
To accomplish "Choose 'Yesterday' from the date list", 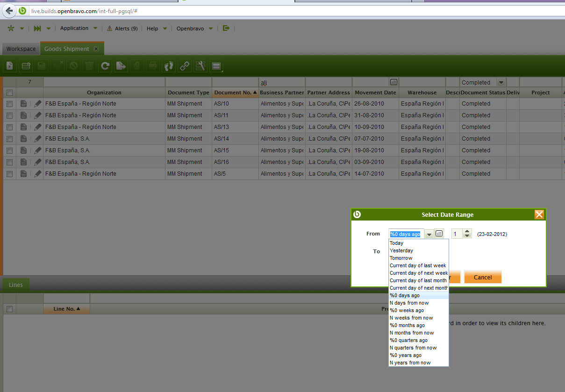I will pos(401,251).
